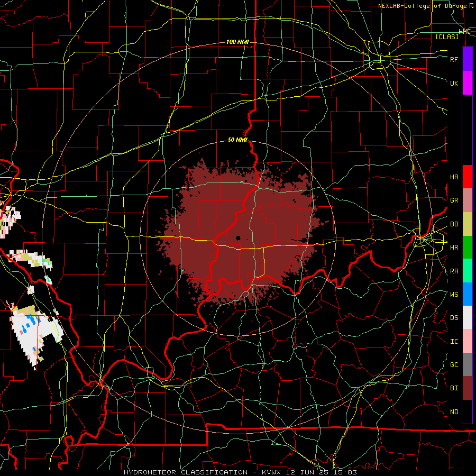Click the RF purple legend swatch
This screenshot has height=476, width=476.
click(x=467, y=59)
